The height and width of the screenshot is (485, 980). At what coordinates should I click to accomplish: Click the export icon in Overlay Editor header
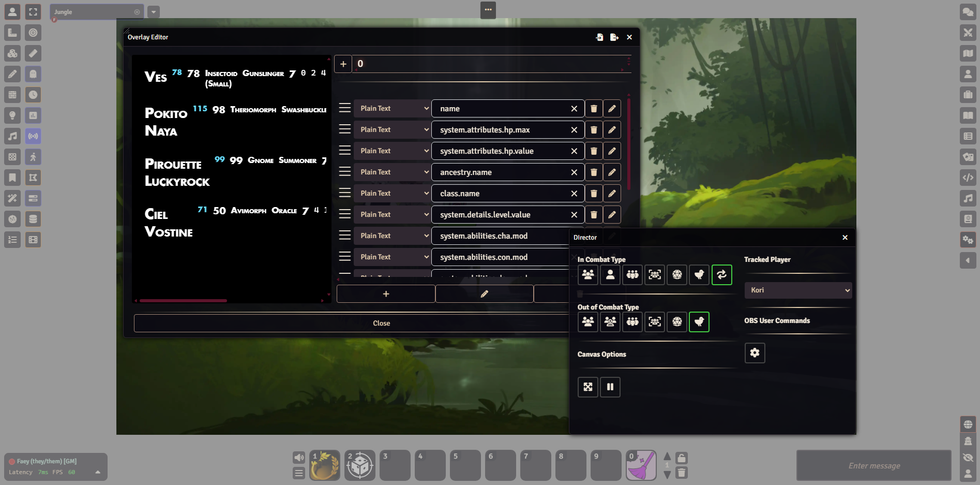click(614, 37)
